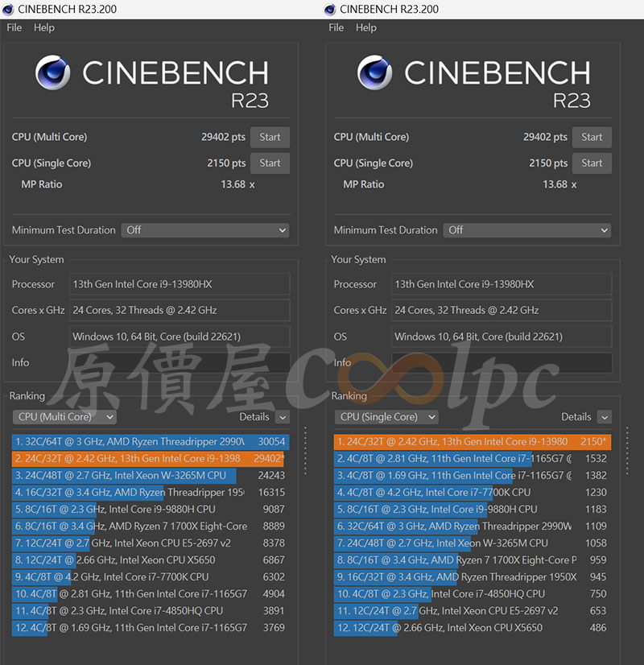Select Core i9-9880H row scoring 9087
Screen dimensions: 644x665
click(151, 509)
